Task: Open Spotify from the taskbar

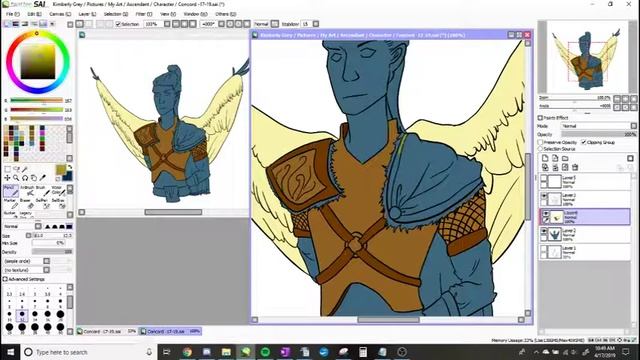Action: 265,352
